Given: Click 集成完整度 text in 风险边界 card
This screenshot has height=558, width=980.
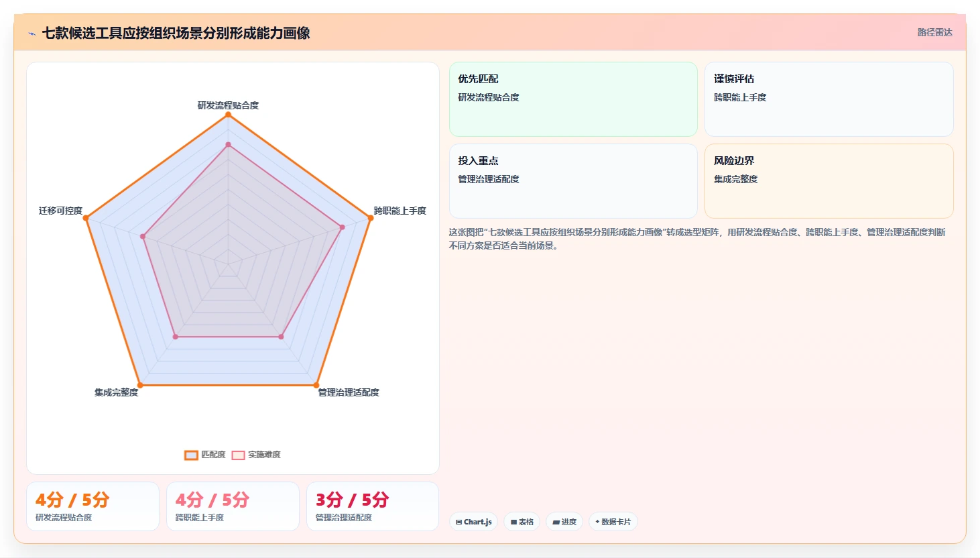Looking at the screenshot, I should pos(736,179).
